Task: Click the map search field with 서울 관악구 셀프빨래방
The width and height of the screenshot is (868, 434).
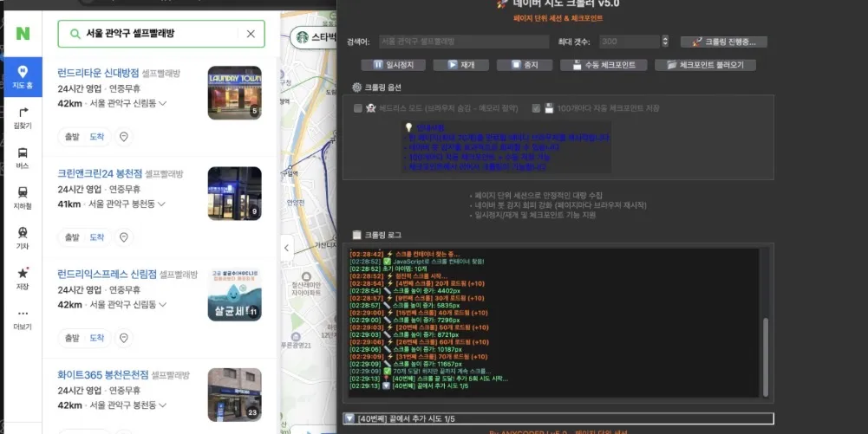Action: [160, 34]
